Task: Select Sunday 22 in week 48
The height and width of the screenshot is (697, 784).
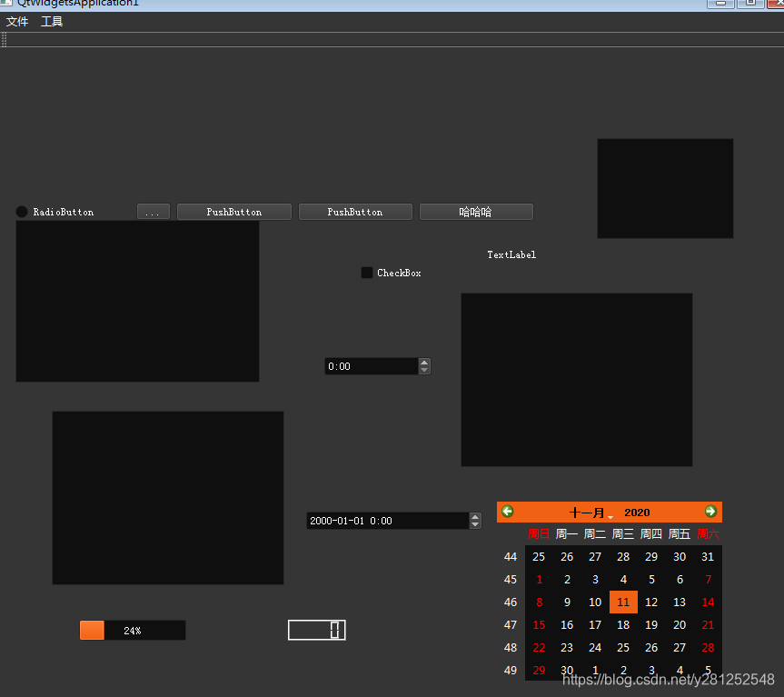Action: coord(539,648)
